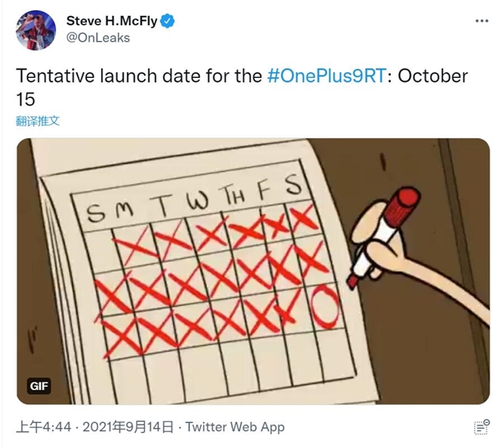Open the calendar GIF media
The height and width of the screenshot is (448, 502).
[253, 271]
